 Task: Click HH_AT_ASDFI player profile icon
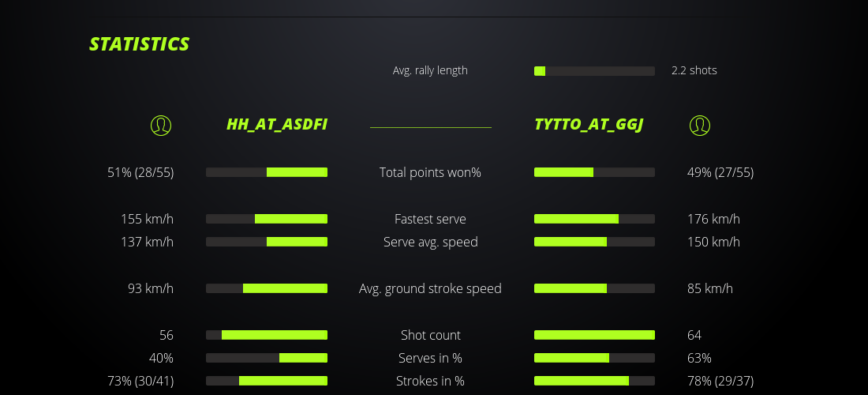161,125
